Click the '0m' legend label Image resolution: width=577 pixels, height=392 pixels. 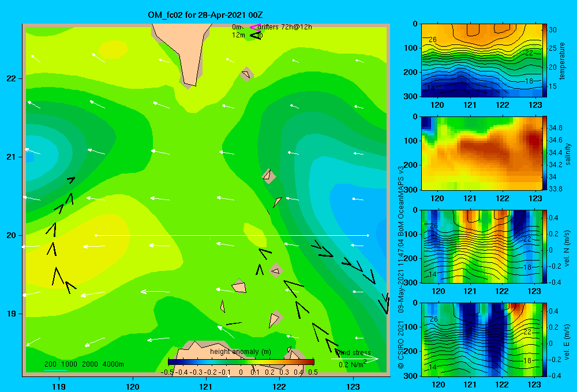coord(237,27)
